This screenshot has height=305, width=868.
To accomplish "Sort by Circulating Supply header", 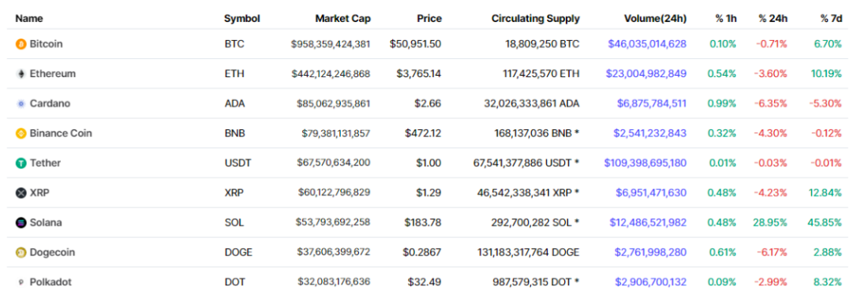I will (x=535, y=18).
